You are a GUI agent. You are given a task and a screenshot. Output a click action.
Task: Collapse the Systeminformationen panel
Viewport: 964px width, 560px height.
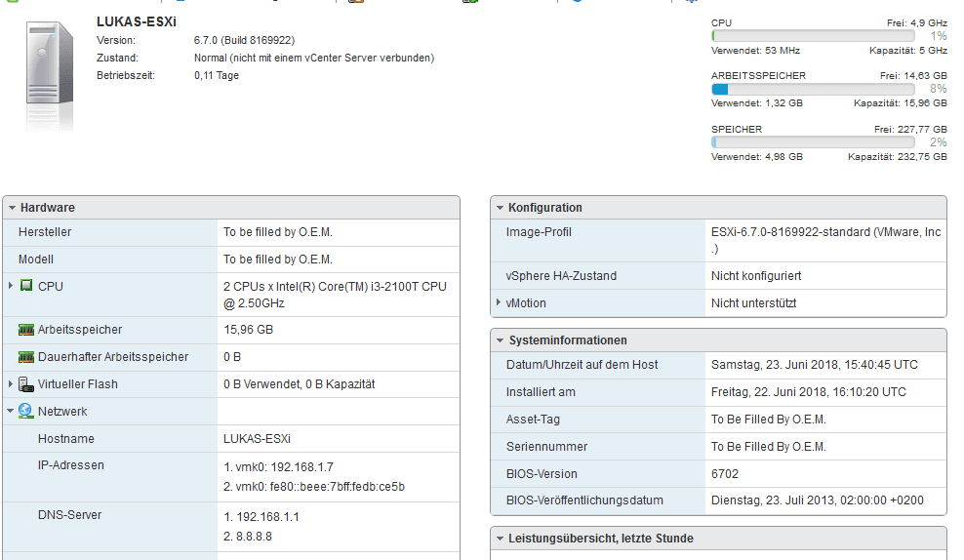point(500,340)
